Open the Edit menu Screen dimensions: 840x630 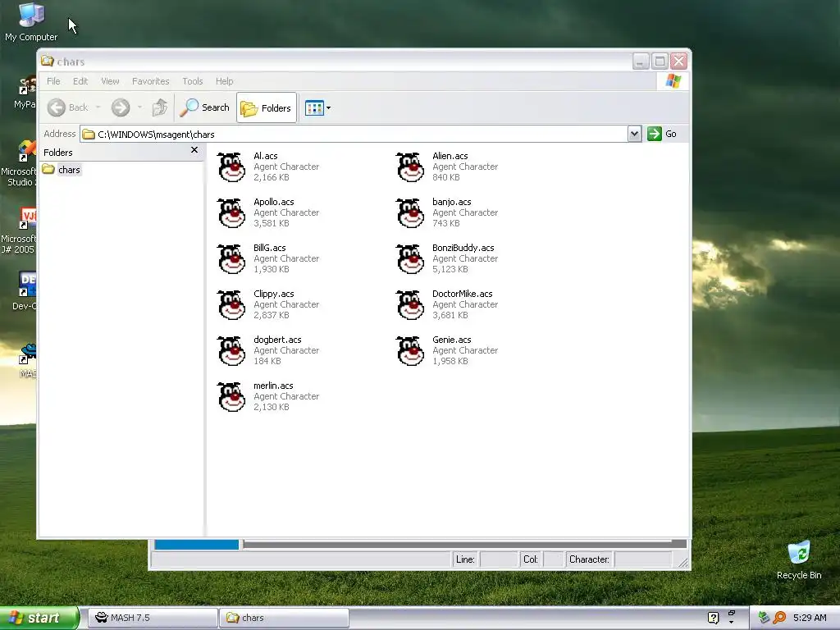[x=80, y=81]
